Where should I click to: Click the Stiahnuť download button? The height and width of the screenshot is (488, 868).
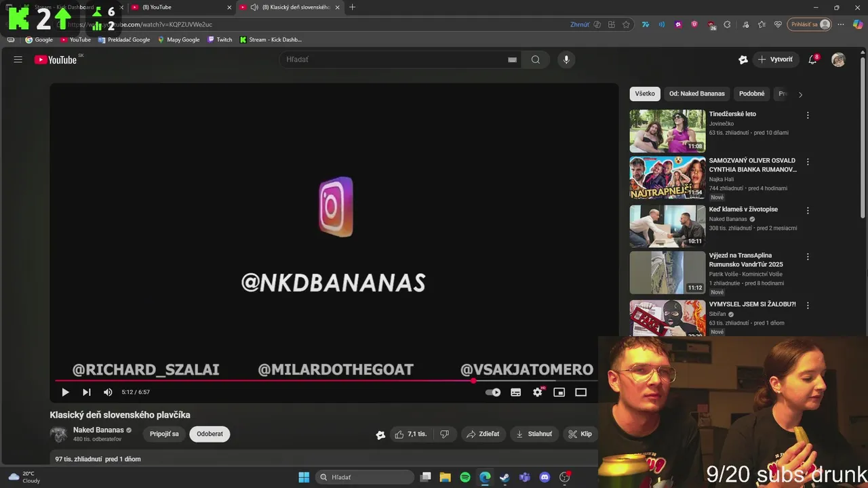click(534, 434)
